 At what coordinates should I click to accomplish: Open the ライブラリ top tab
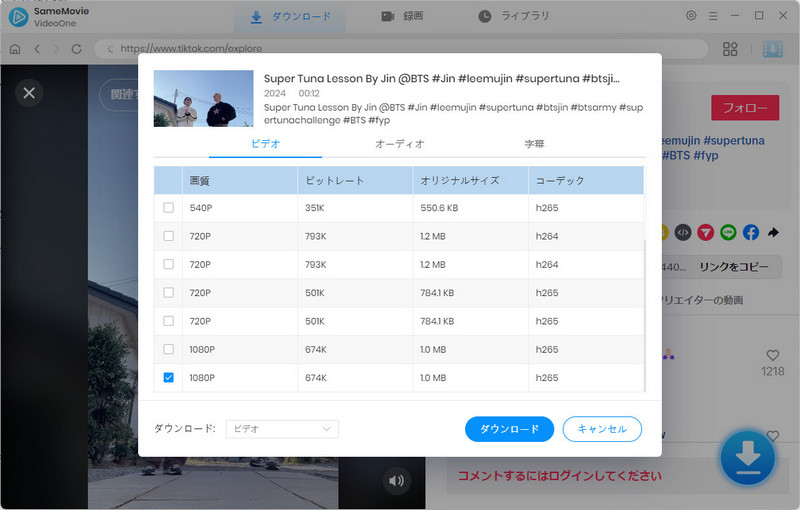tap(514, 16)
